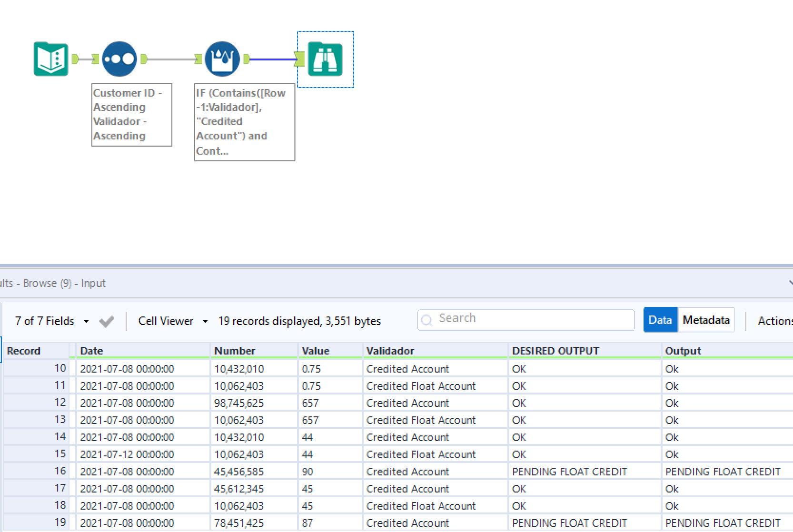Open the field checkmark selection control

click(x=106, y=321)
